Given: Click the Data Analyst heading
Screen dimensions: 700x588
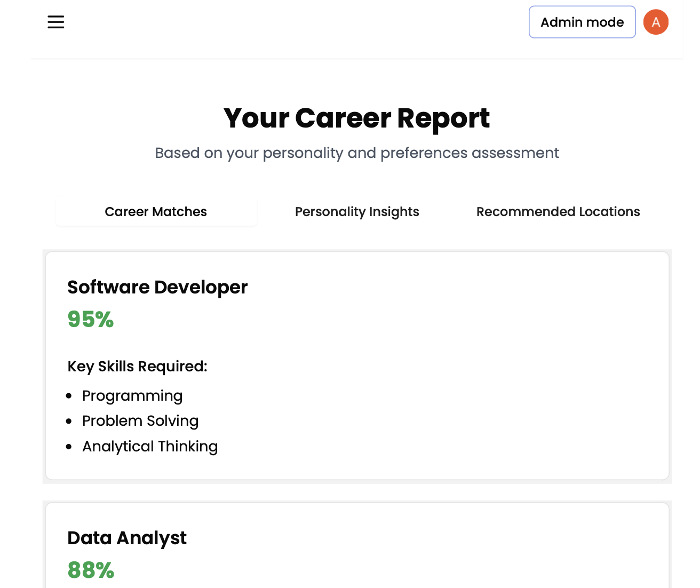Looking at the screenshot, I should [x=126, y=538].
